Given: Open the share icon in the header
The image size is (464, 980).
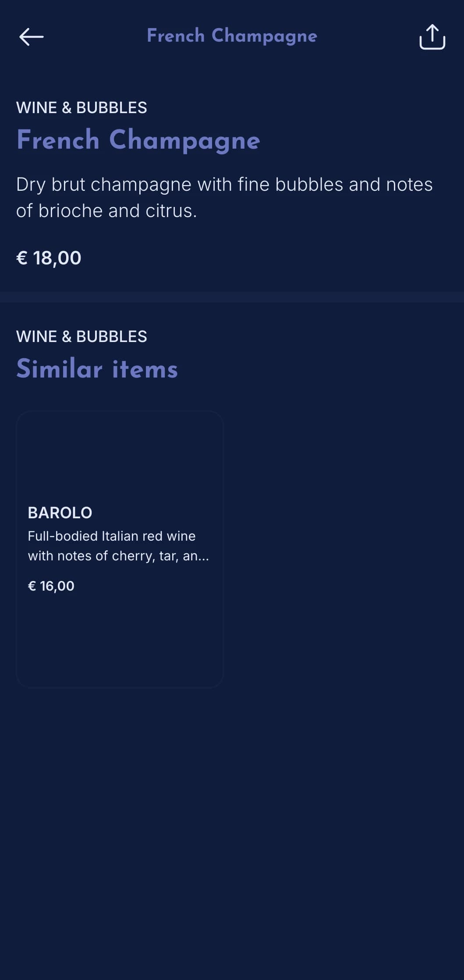Looking at the screenshot, I should [x=432, y=37].
